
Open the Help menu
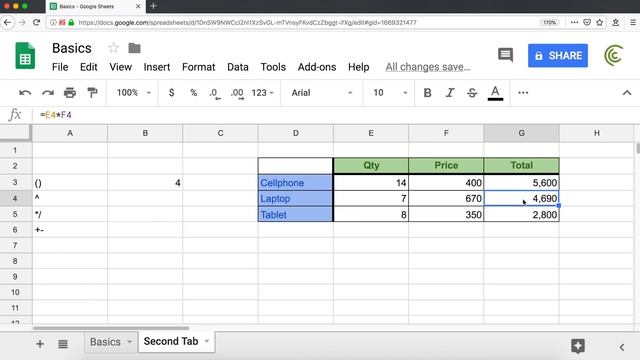[358, 67]
